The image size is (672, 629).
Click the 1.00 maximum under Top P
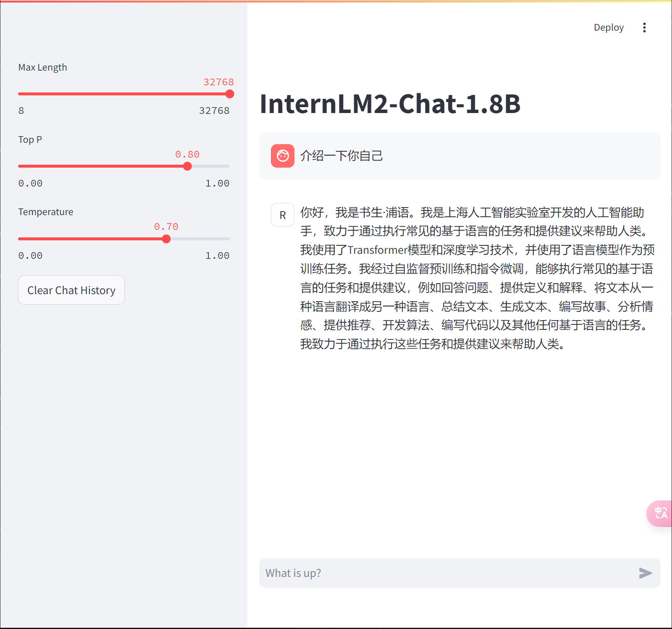[217, 184]
